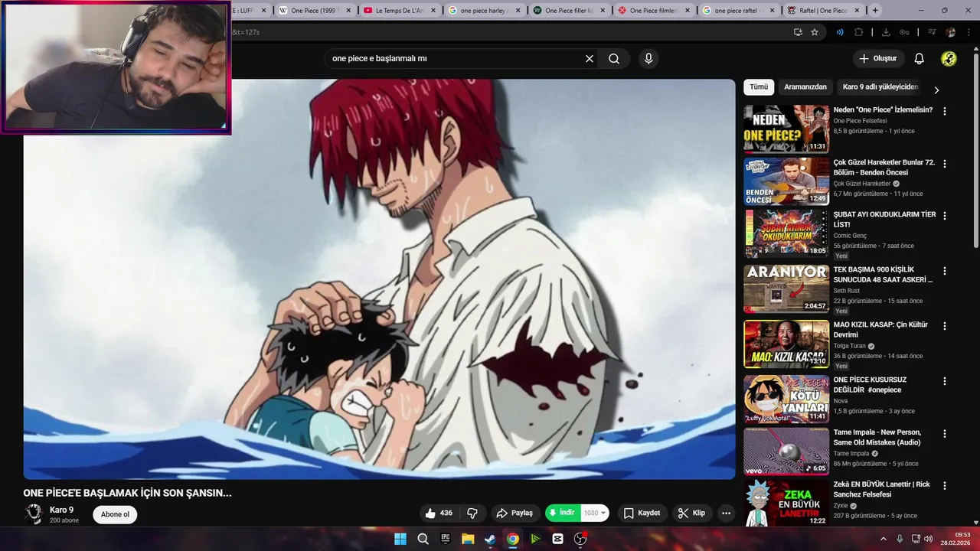Open Chrome three-dot menu
The width and height of the screenshot is (980, 551).
[x=967, y=32]
